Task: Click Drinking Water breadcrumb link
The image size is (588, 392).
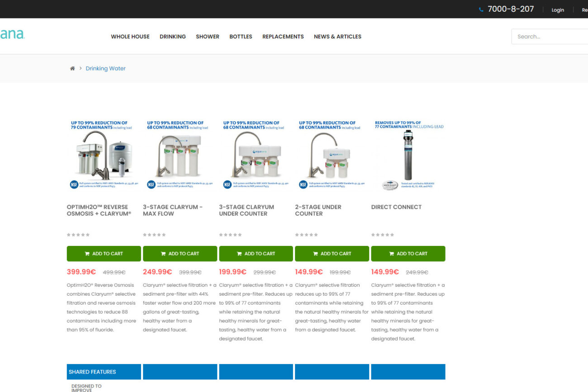Action: pyautogui.click(x=105, y=68)
